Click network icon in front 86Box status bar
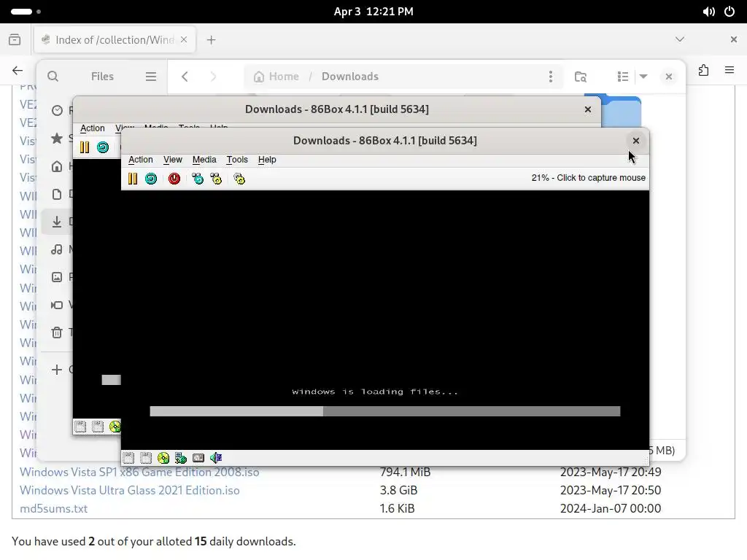The image size is (747, 560). (x=181, y=458)
